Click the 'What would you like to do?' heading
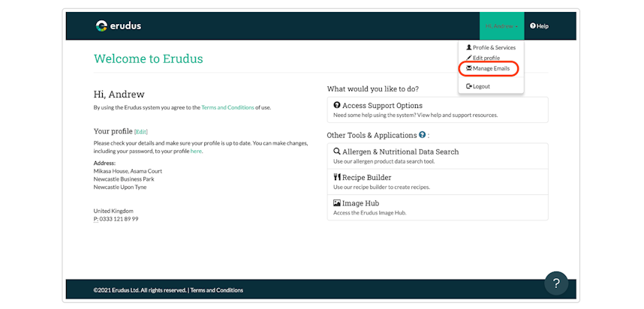The image size is (644, 309). [x=373, y=88]
